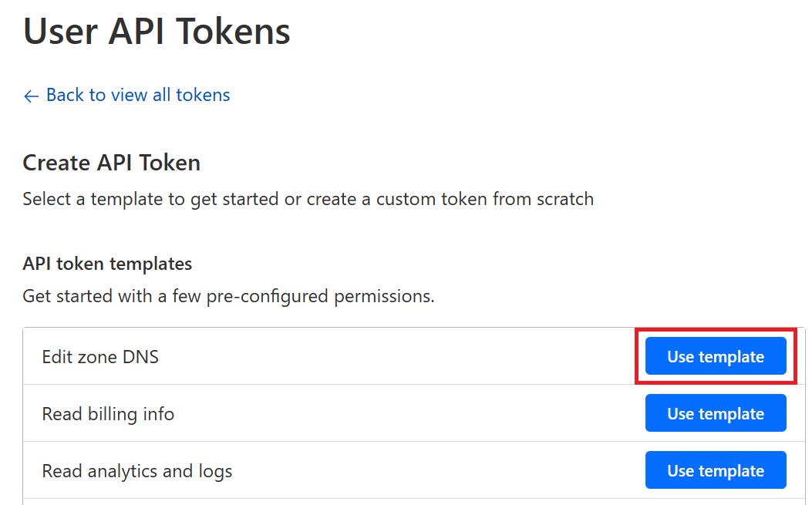
Task: Select the "Edit zone DNS" row label
Action: coord(100,357)
